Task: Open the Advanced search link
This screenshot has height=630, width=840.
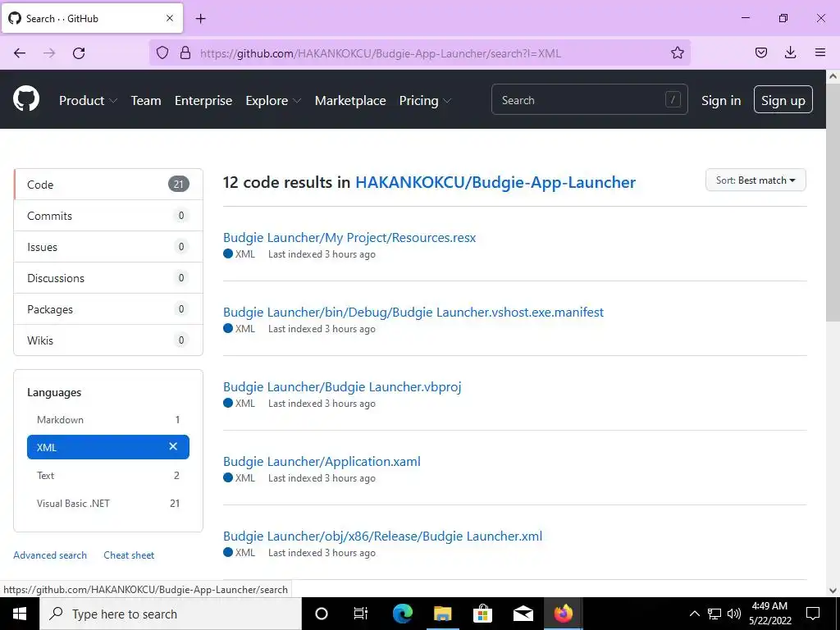Action: click(50, 555)
